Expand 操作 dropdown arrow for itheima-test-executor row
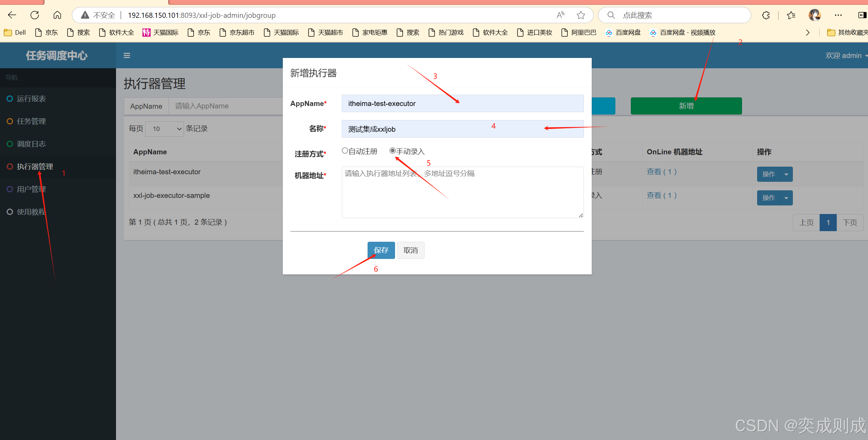This screenshot has height=440, width=868. pyautogui.click(x=786, y=174)
